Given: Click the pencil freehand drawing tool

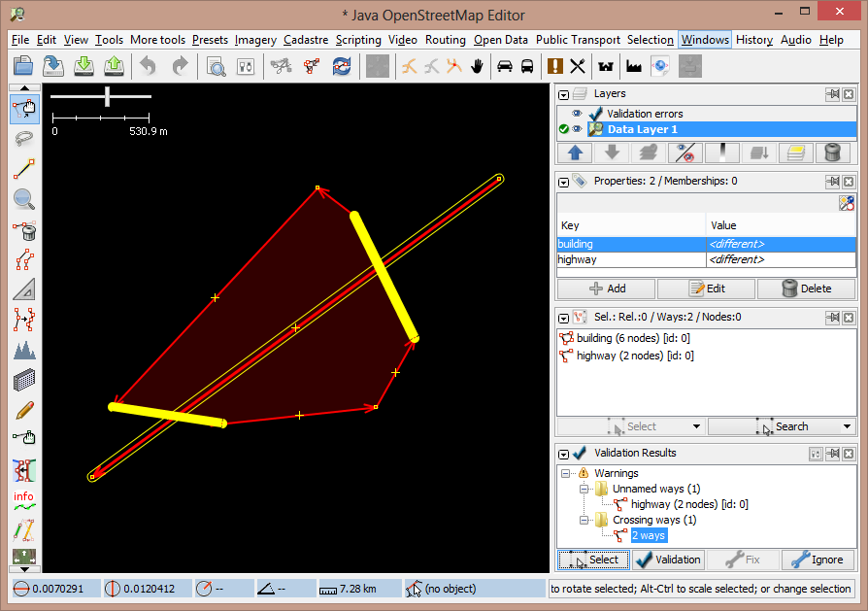Looking at the screenshot, I should pos(25,410).
